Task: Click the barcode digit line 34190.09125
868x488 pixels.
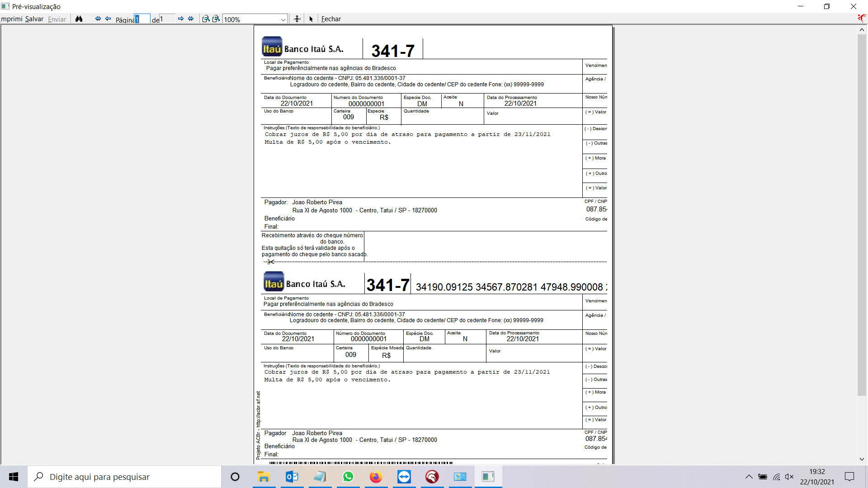Action: coord(511,287)
